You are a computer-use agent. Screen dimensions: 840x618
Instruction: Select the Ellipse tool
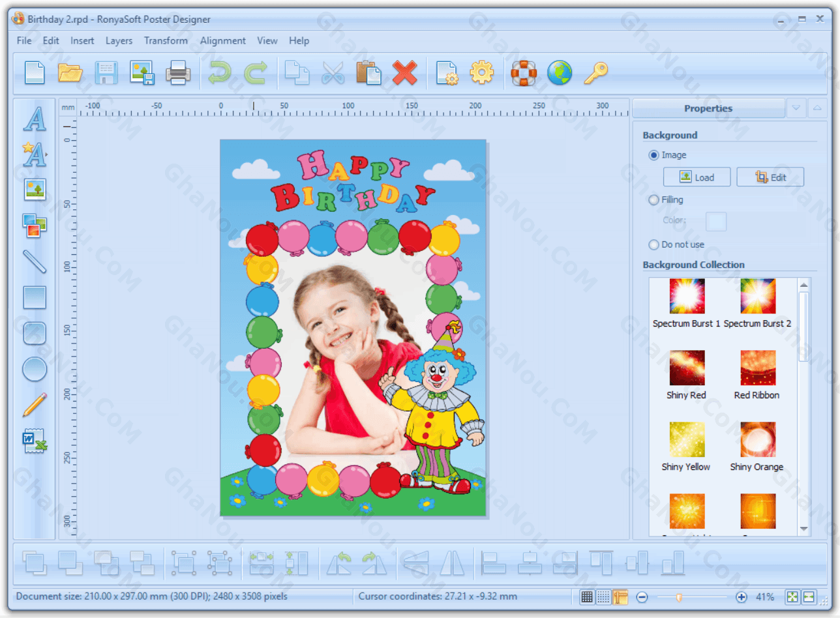(x=35, y=369)
